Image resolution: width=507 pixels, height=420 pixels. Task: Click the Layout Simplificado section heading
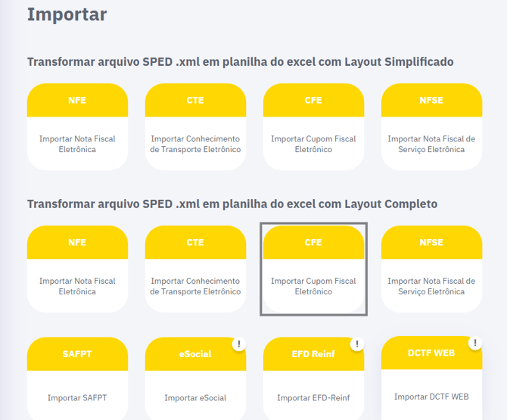(x=240, y=62)
